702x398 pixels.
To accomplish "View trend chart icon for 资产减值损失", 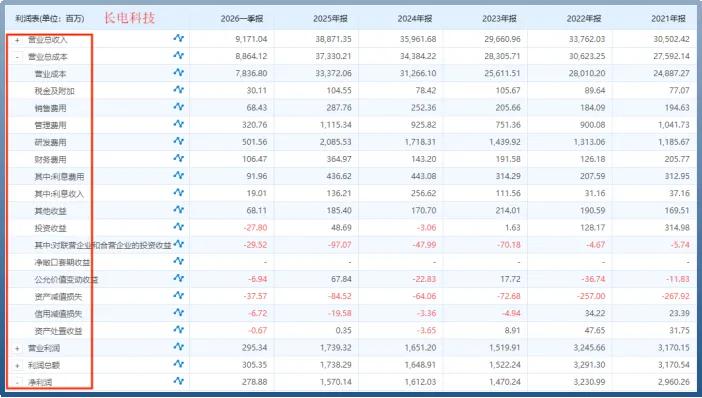I will point(179,295).
